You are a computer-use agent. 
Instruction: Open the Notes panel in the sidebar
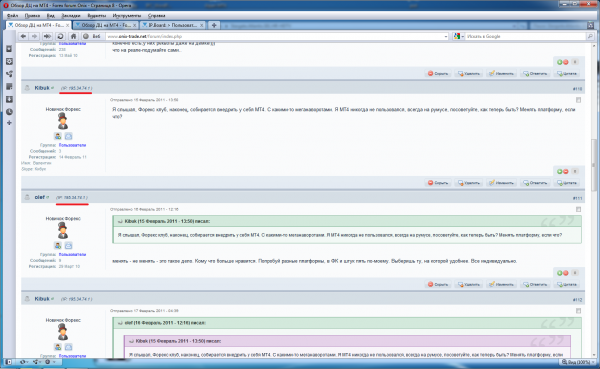point(9,87)
